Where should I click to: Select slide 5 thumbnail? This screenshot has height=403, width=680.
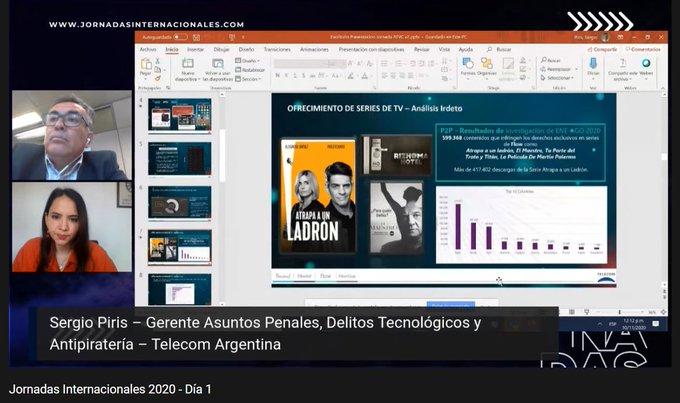180,159
